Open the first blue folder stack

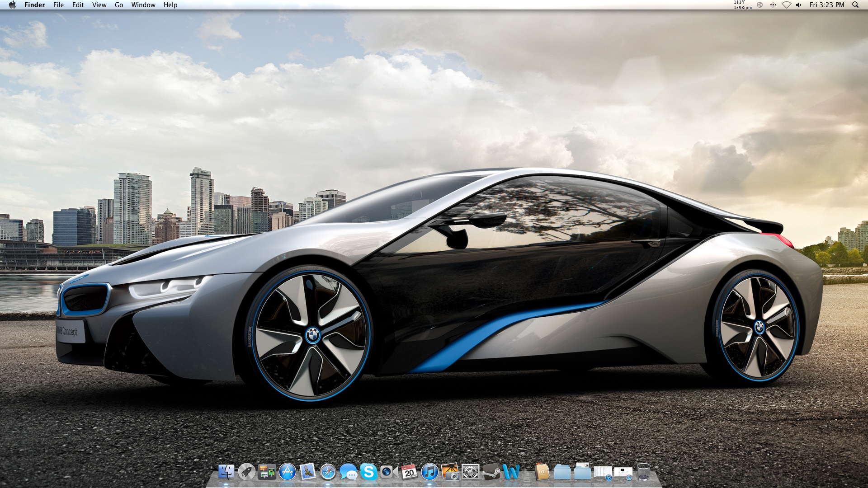tap(562, 472)
